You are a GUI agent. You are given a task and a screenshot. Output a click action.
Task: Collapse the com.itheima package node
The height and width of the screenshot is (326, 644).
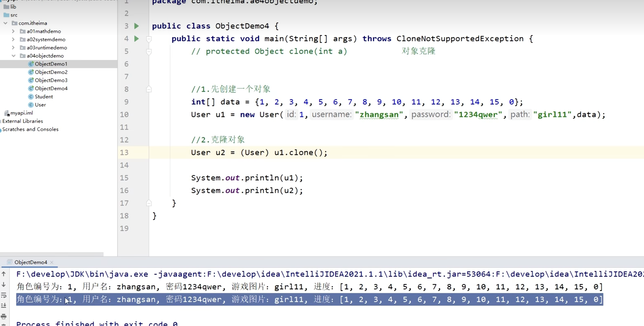[6, 23]
